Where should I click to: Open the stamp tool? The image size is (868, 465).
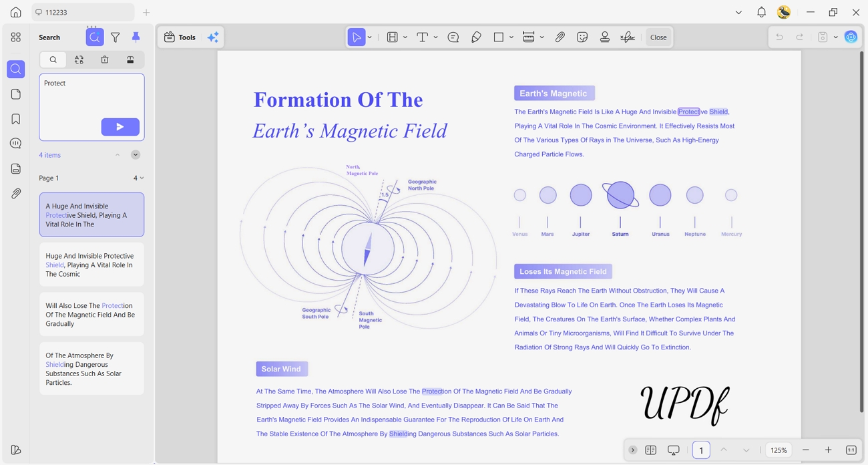[x=605, y=37]
